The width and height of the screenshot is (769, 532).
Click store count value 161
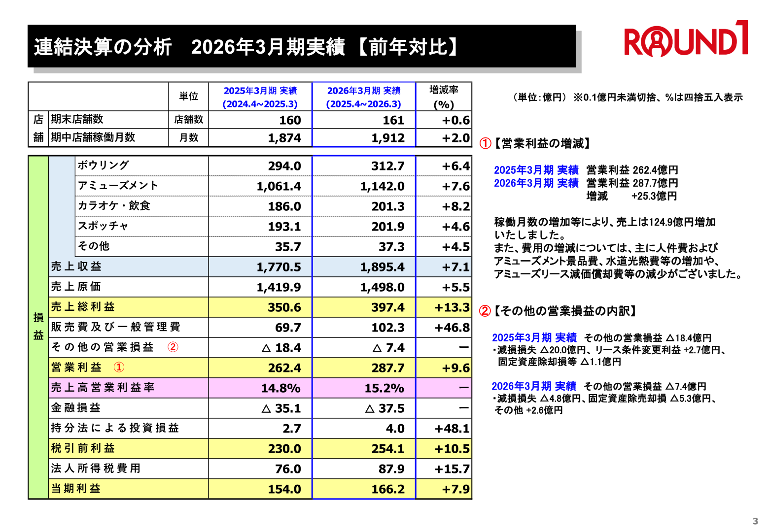pos(393,120)
